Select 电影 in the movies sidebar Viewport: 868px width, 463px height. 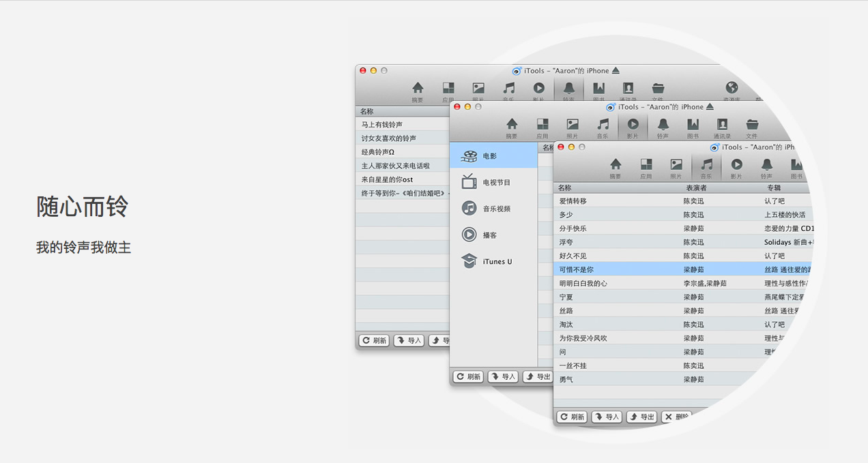tap(494, 156)
